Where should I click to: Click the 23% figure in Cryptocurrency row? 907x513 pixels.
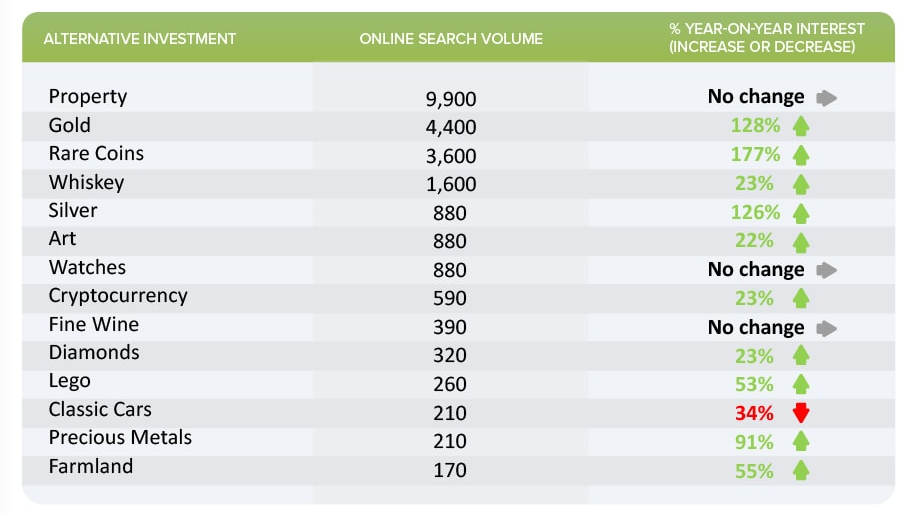(754, 298)
